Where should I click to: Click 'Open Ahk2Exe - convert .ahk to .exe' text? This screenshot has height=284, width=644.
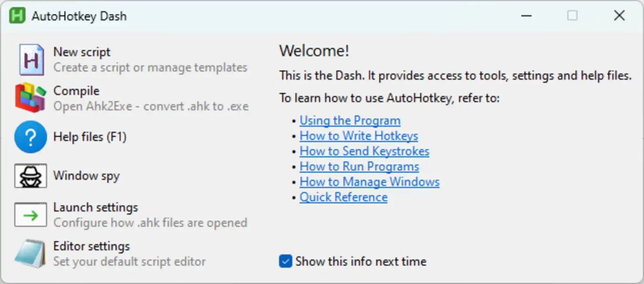(x=151, y=106)
